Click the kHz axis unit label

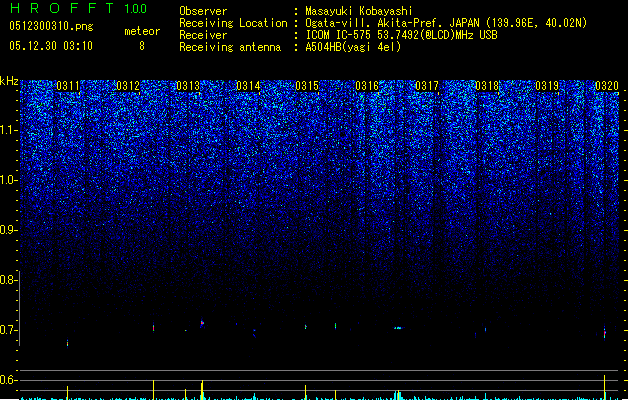[x=9, y=81]
